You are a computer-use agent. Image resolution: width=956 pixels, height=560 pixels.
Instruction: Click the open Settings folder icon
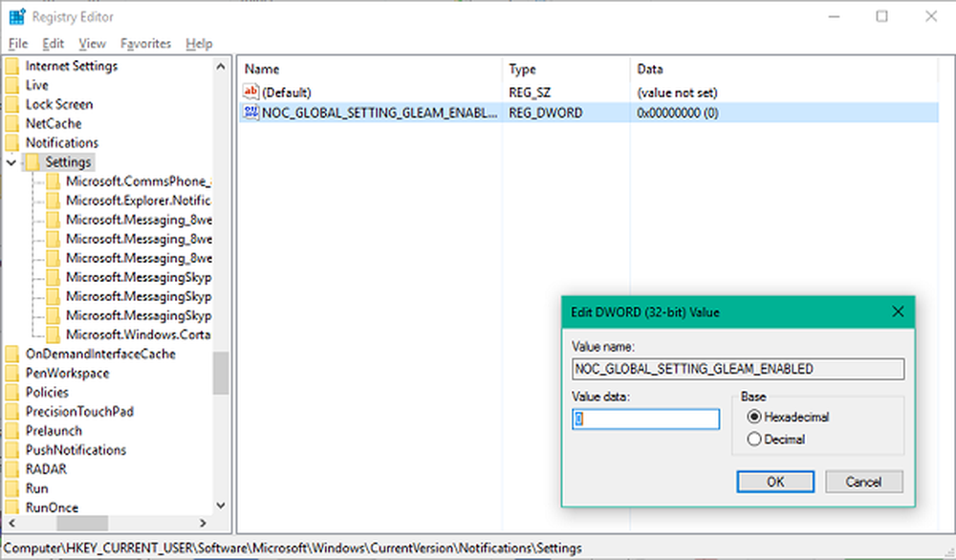(33, 162)
